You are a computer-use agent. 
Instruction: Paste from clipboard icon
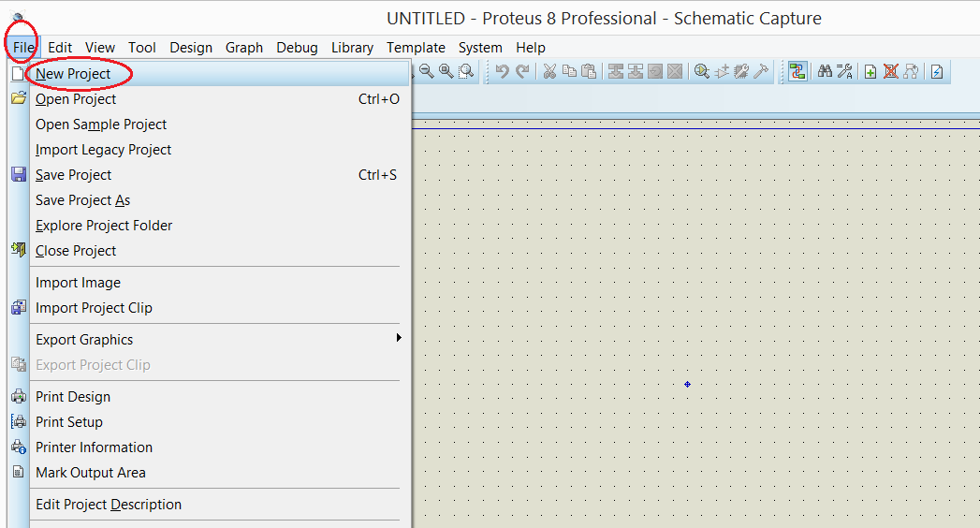point(589,71)
